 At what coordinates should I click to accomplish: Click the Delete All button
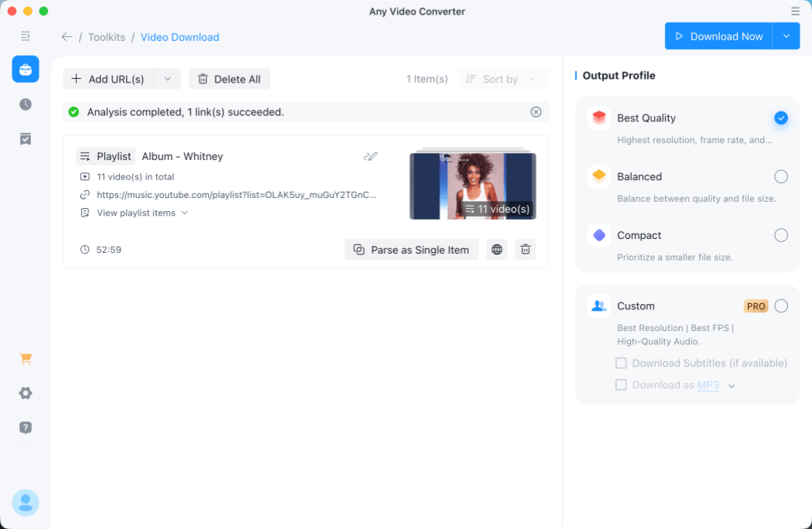coord(230,79)
